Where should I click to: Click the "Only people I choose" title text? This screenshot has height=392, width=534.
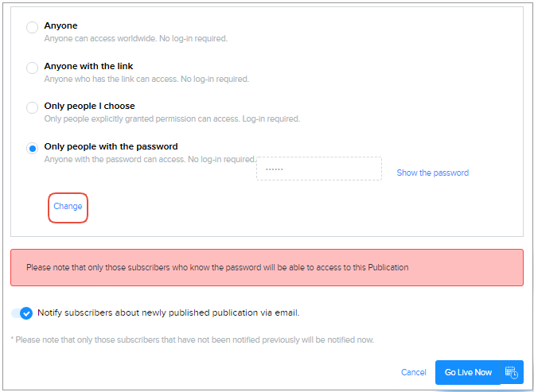(89, 106)
